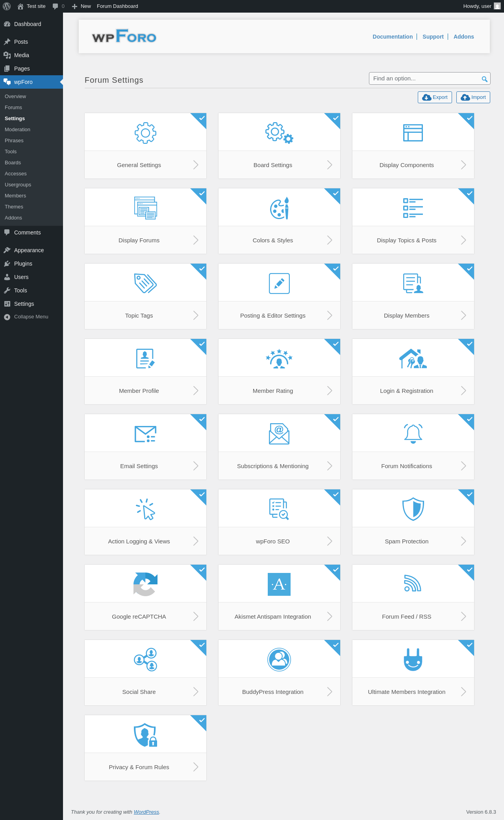Open the Board Settings double-gear icon

(x=279, y=133)
